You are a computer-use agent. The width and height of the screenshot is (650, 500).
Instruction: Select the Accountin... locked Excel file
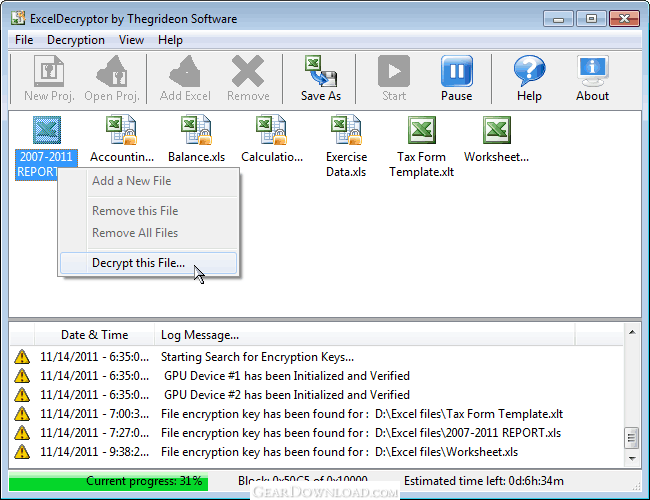(121, 130)
